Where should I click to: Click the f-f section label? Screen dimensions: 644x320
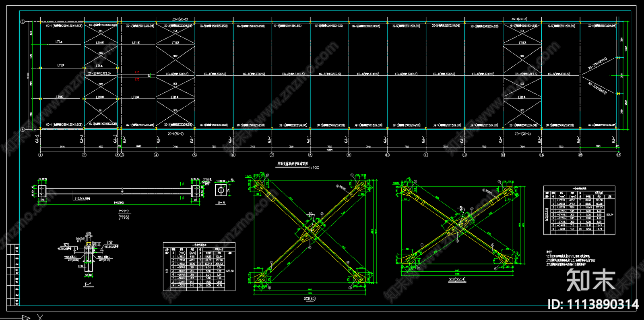coord(89,284)
